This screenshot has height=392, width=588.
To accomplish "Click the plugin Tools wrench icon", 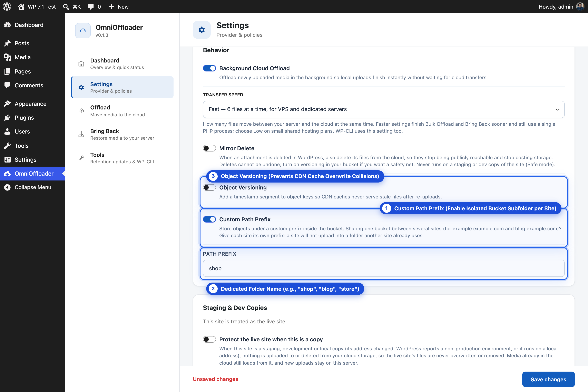I will pos(81,158).
